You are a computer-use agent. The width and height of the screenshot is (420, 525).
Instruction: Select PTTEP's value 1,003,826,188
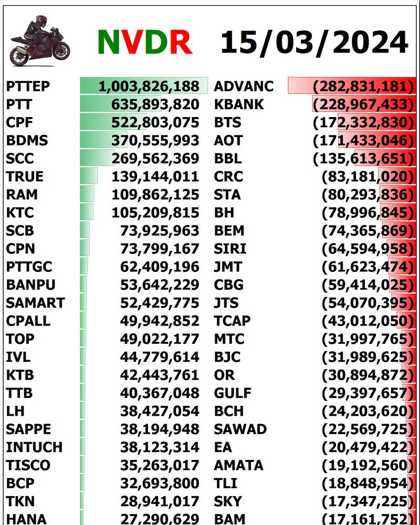[149, 86]
